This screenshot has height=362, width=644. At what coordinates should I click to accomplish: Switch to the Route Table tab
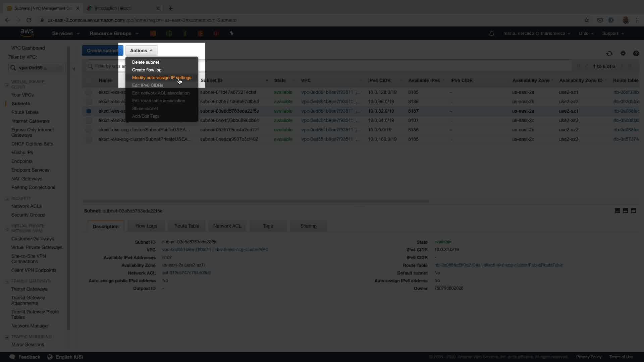[x=186, y=226]
